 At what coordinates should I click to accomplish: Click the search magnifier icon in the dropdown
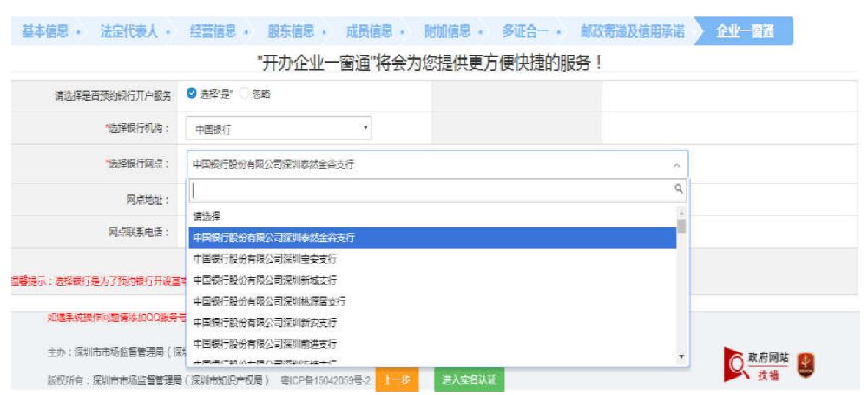(x=678, y=188)
